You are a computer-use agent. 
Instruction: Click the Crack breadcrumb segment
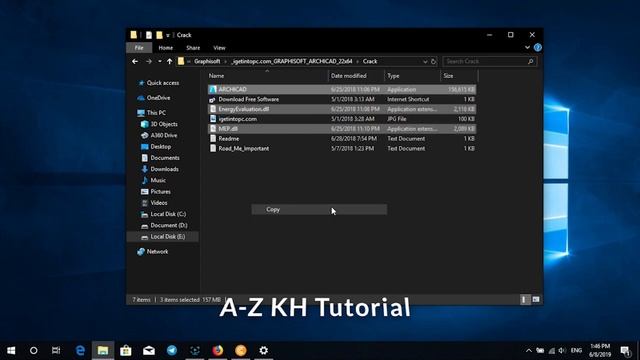[370, 61]
